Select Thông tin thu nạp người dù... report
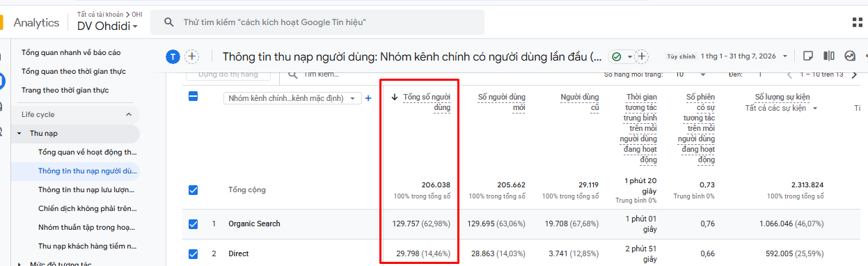 tap(88, 171)
